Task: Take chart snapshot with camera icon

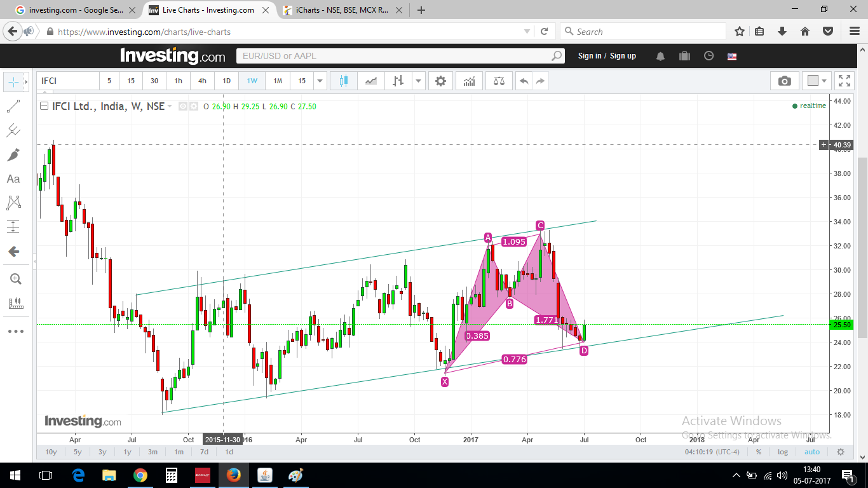Action: point(785,81)
